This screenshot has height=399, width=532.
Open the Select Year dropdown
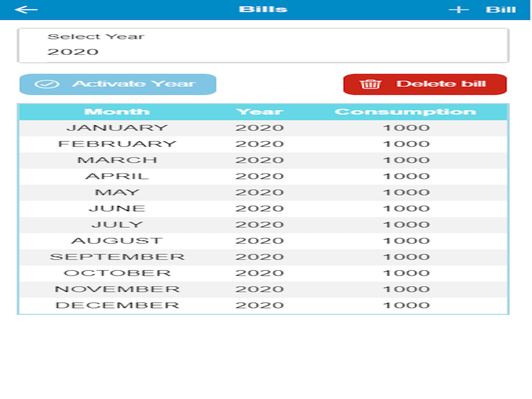click(x=263, y=45)
